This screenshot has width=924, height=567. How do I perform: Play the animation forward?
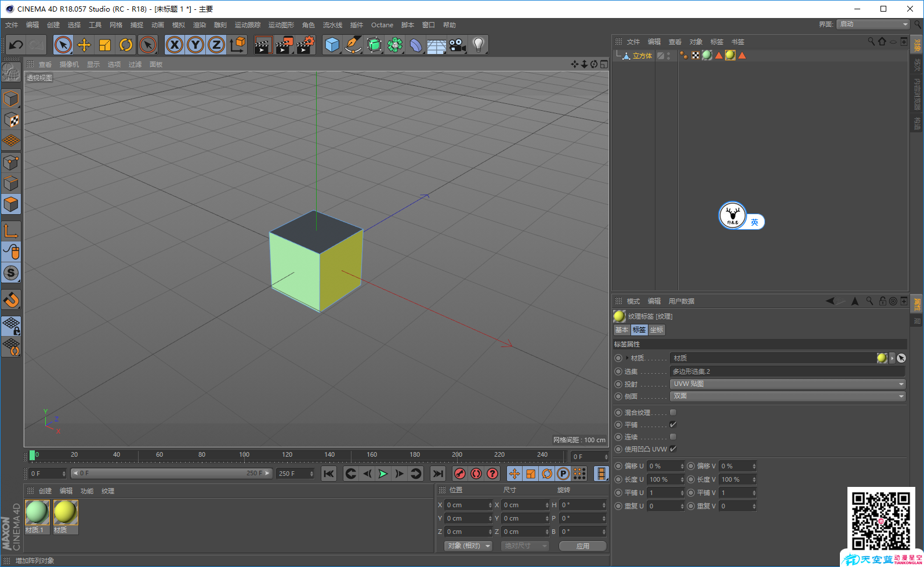click(383, 474)
